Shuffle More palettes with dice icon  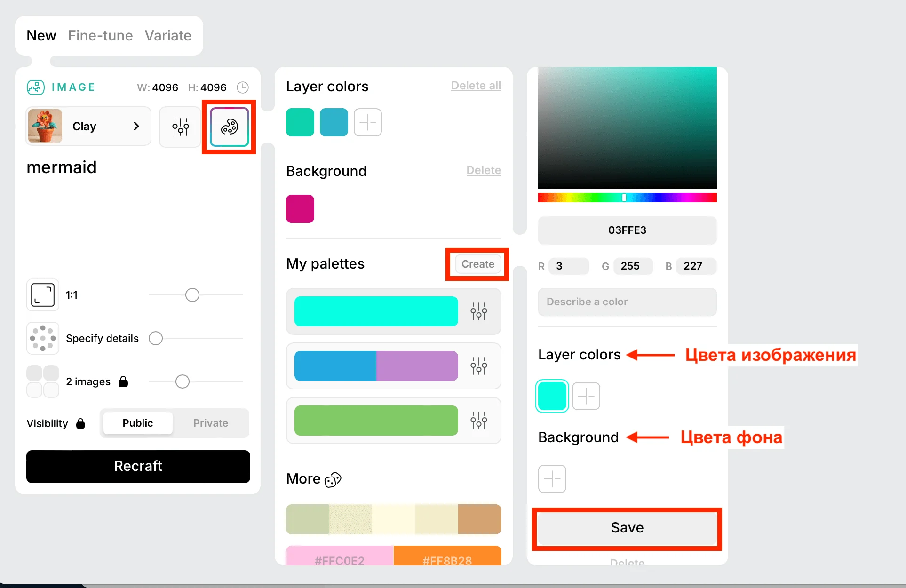pyautogui.click(x=333, y=479)
